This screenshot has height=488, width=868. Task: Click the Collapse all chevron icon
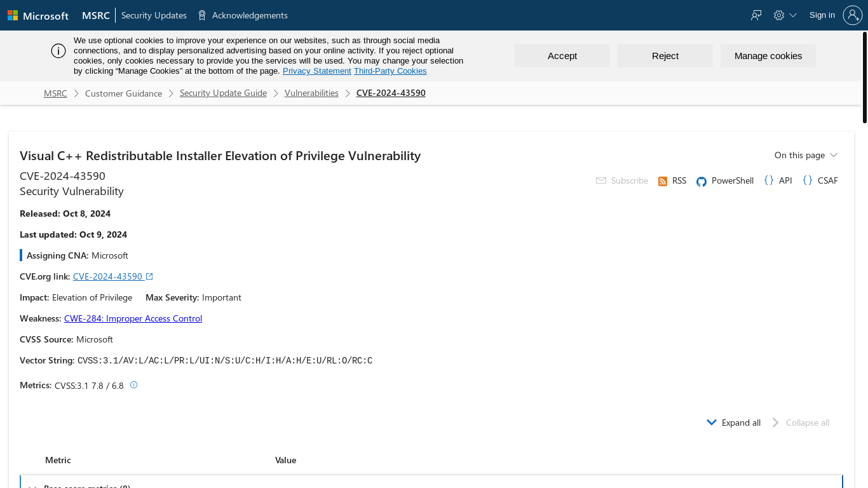pyautogui.click(x=776, y=423)
